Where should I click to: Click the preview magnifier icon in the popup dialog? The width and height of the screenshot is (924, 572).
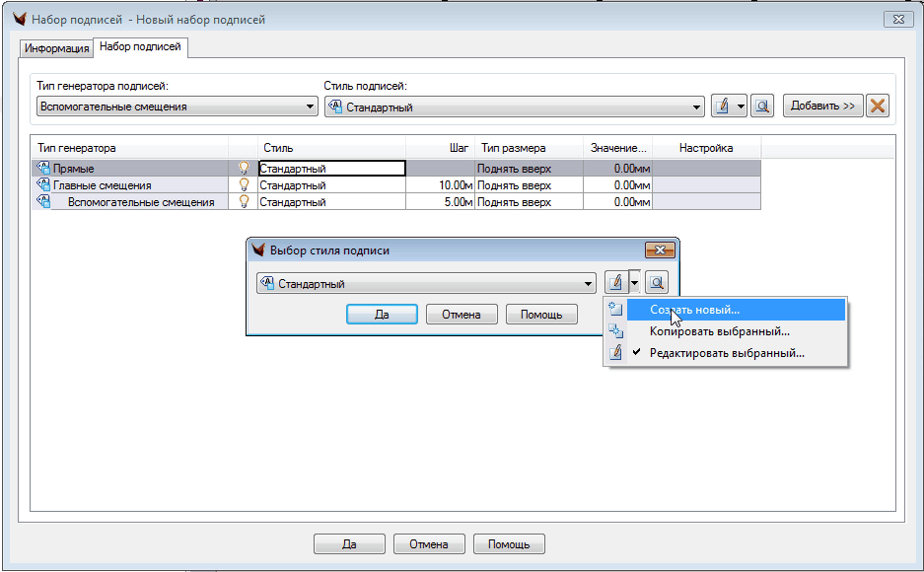657,283
